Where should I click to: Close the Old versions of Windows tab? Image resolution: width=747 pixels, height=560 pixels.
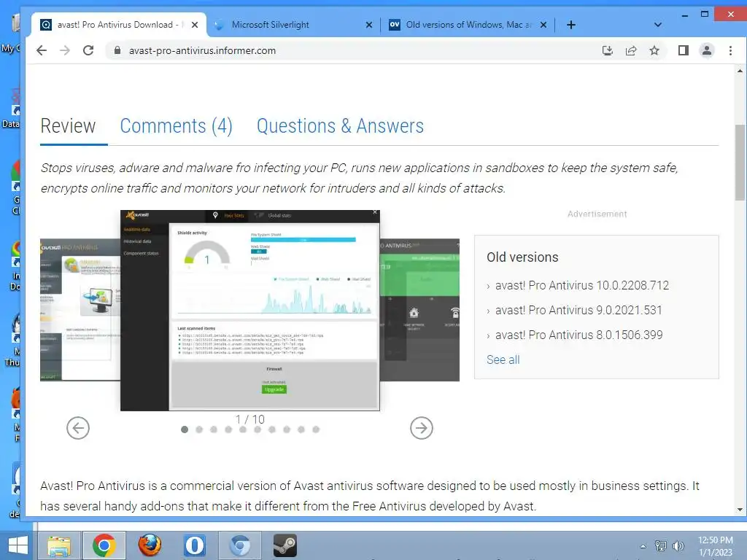click(x=543, y=25)
